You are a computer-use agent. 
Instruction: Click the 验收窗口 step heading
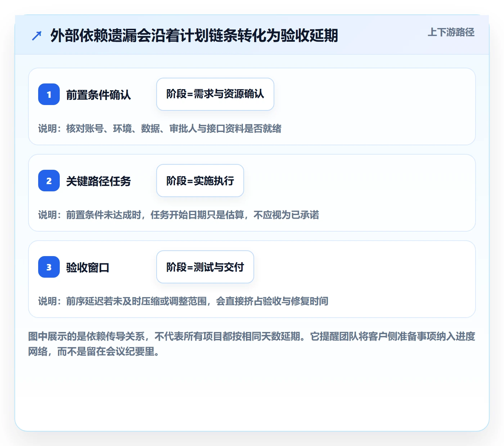88,267
